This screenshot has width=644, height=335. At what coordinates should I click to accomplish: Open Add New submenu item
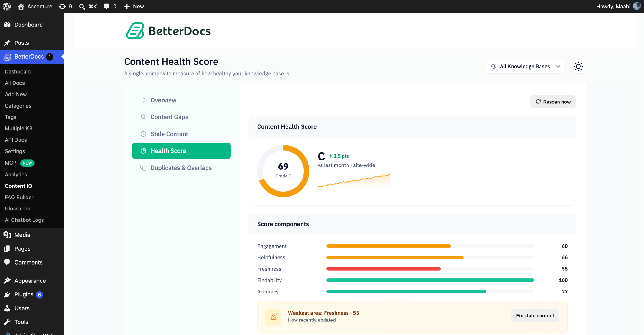click(16, 94)
